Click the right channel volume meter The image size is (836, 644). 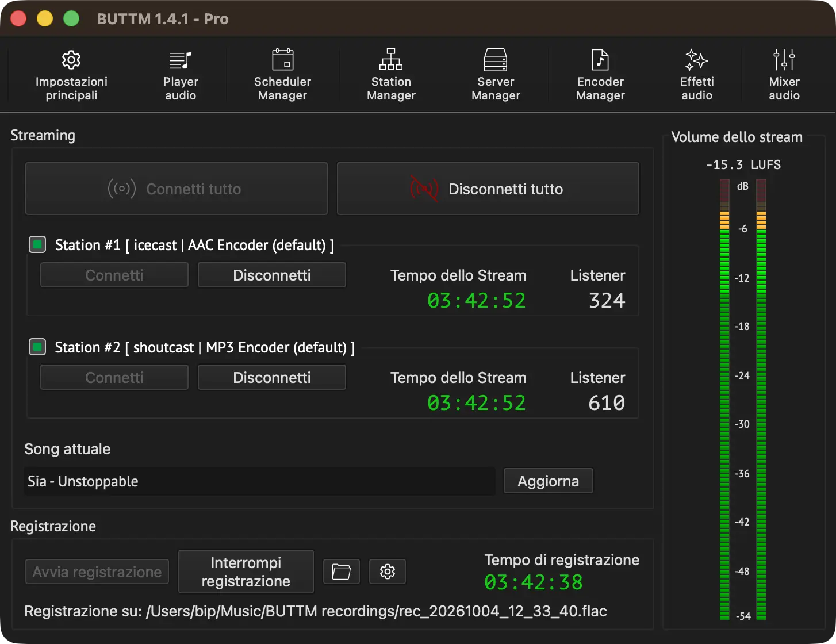pyautogui.click(x=761, y=400)
